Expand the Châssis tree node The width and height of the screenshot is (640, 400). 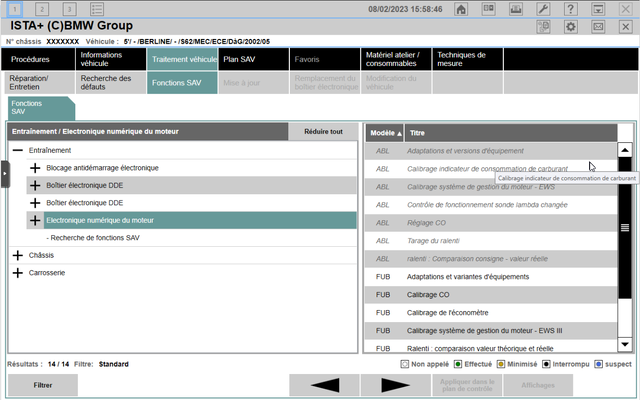18,256
